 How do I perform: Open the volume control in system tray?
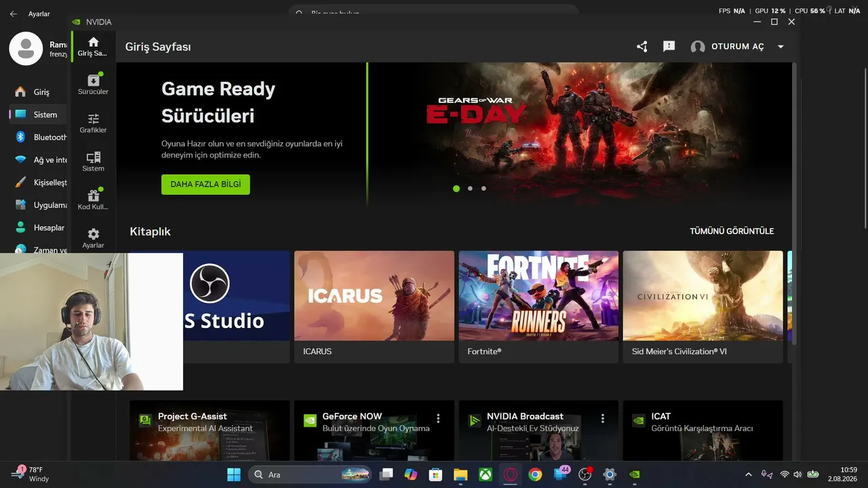click(x=797, y=474)
